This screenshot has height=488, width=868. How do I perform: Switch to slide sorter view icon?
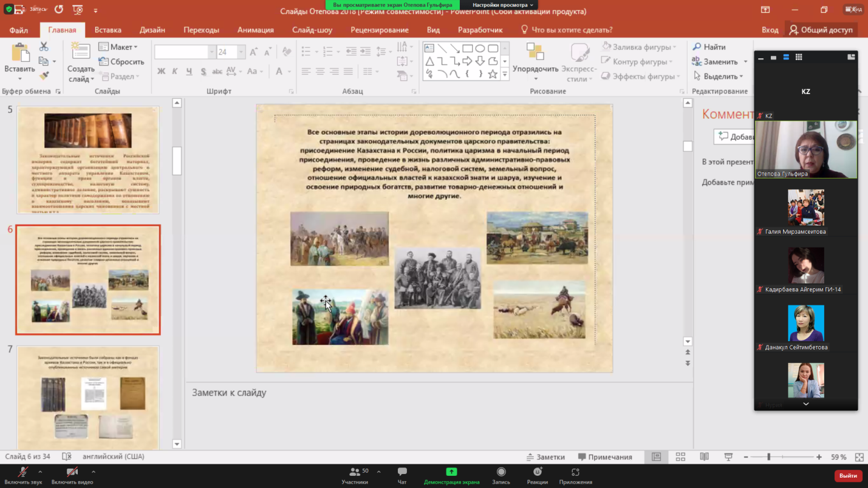680,457
